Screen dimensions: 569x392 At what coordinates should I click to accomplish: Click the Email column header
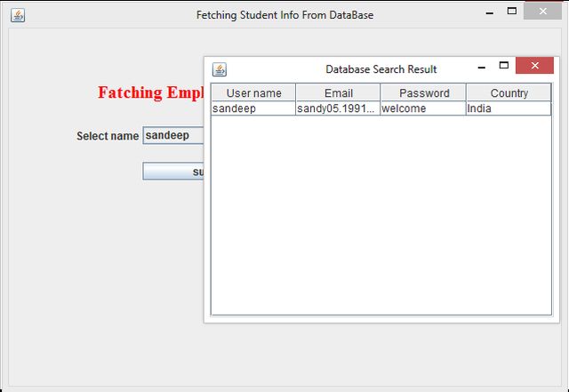(338, 93)
